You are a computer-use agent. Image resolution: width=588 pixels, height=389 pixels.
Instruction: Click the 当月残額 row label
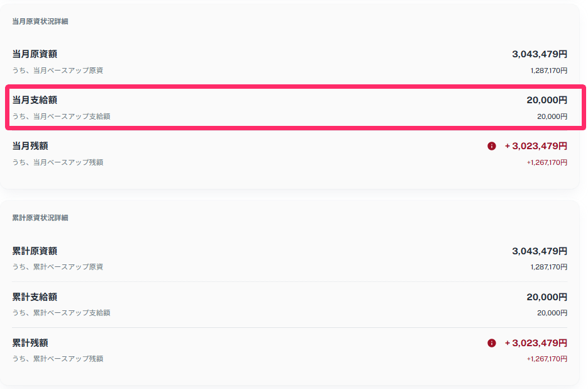(30, 146)
